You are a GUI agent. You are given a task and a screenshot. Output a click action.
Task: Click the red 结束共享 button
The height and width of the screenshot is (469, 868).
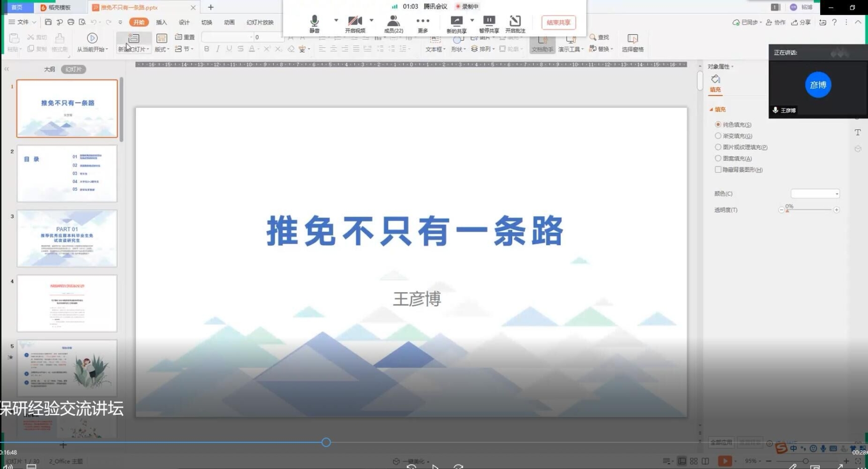tap(559, 23)
